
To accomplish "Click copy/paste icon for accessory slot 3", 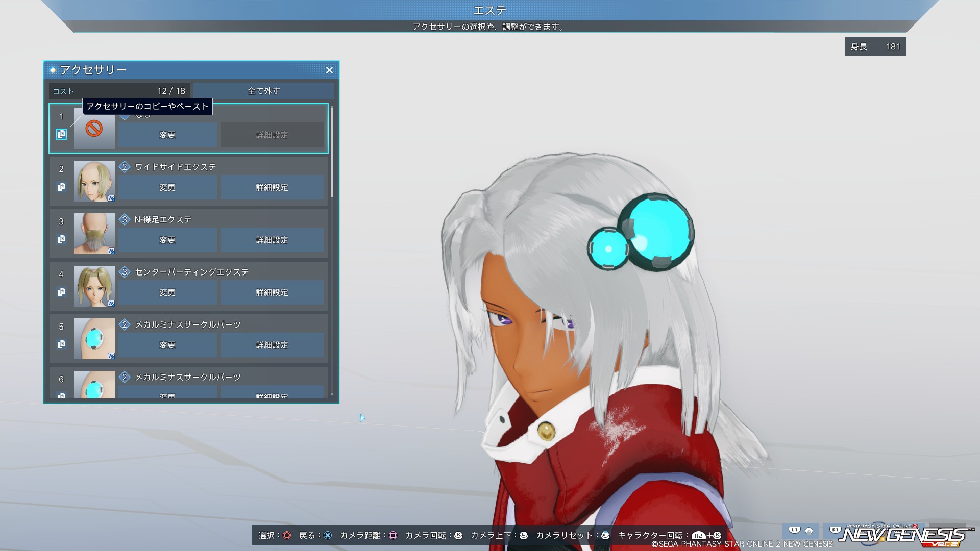I will click(61, 239).
